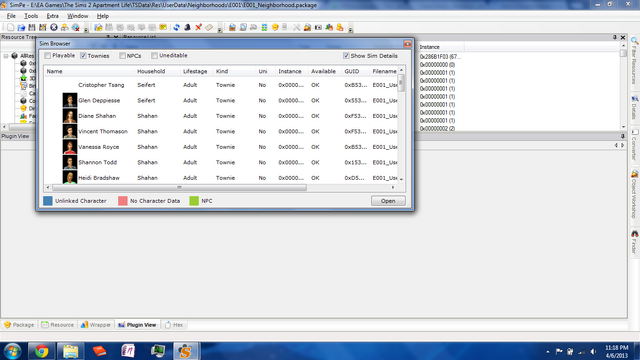The image size is (640, 360).
Task: Show hidden system tray icons
Action: (x=547, y=351)
